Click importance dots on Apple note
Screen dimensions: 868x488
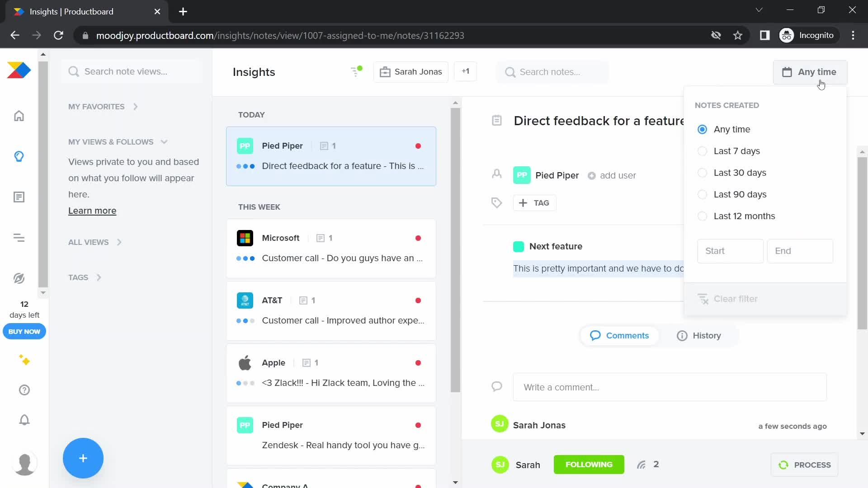[x=245, y=383]
